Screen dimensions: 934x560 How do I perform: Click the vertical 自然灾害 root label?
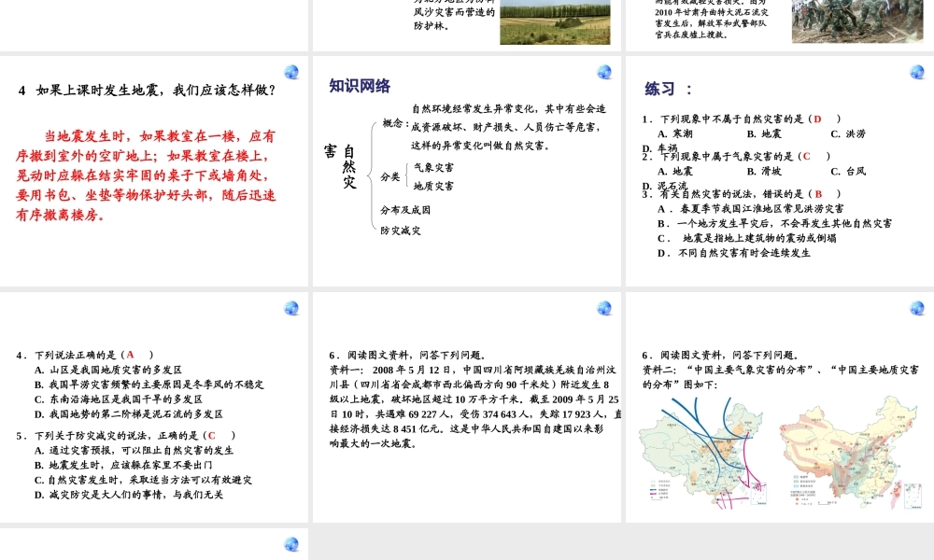341,167
